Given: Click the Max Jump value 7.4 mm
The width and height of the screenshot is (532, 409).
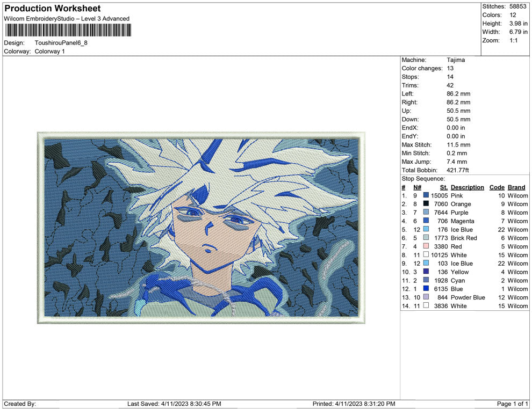Looking at the screenshot, I should coord(457,162).
